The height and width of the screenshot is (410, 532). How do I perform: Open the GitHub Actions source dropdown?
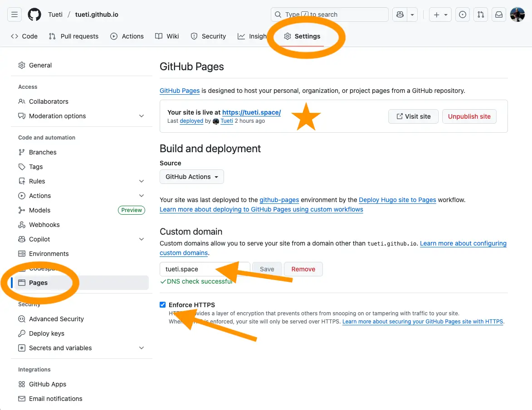191,177
